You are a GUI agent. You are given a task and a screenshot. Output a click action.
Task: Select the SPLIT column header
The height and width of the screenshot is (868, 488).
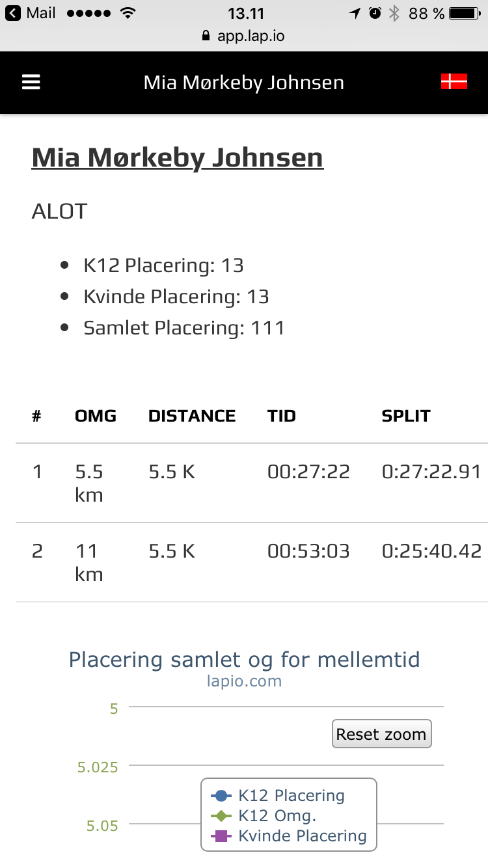(406, 416)
